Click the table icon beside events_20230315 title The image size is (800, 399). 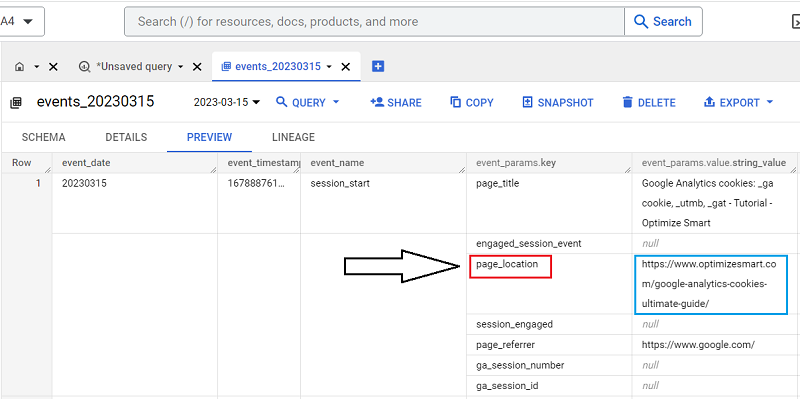(x=16, y=103)
